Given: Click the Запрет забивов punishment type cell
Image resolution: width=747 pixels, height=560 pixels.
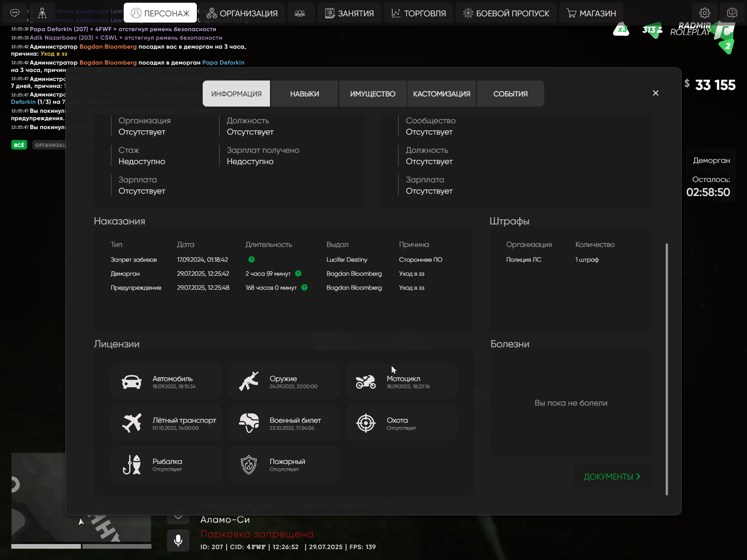Looking at the screenshot, I should [x=133, y=259].
